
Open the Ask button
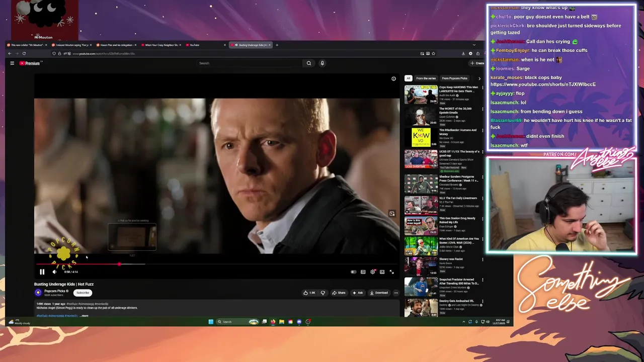[x=357, y=293]
